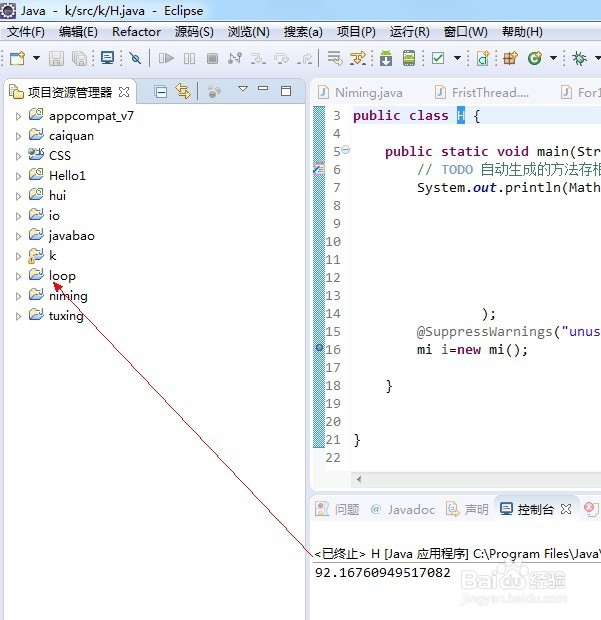
Task: Click the Drop to Frame icon
Action: [335, 59]
